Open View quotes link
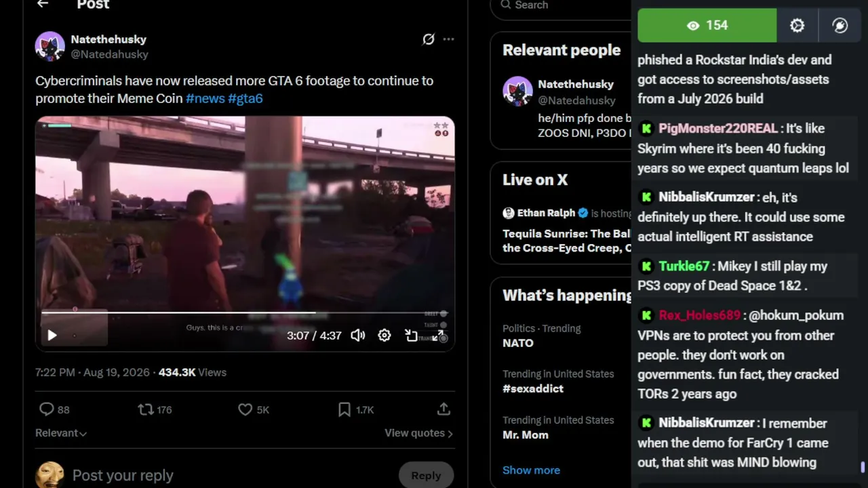Screen dimensions: 868x488 (x=418, y=433)
